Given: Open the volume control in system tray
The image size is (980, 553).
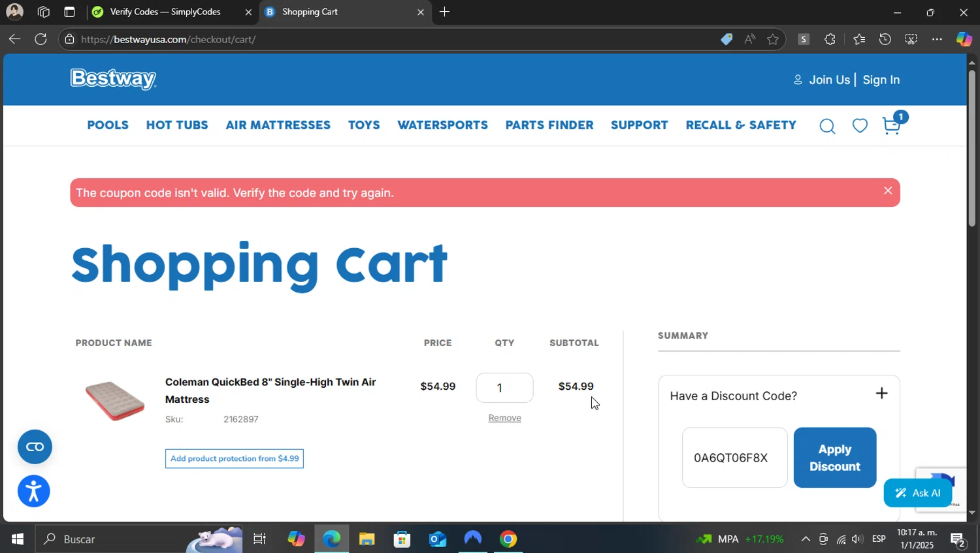Looking at the screenshot, I should [x=857, y=539].
